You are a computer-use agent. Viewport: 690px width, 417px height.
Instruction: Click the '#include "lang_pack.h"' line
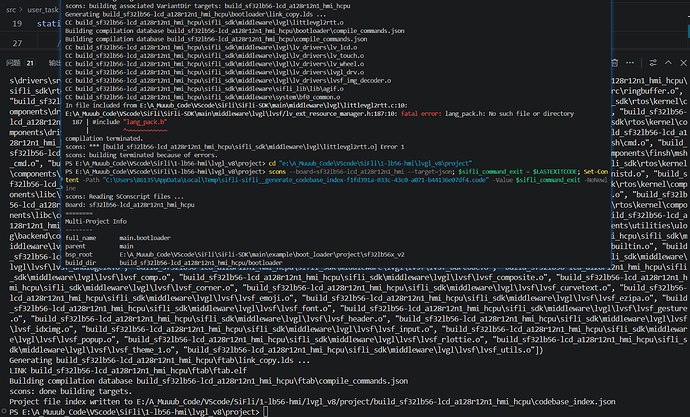[x=130, y=122]
